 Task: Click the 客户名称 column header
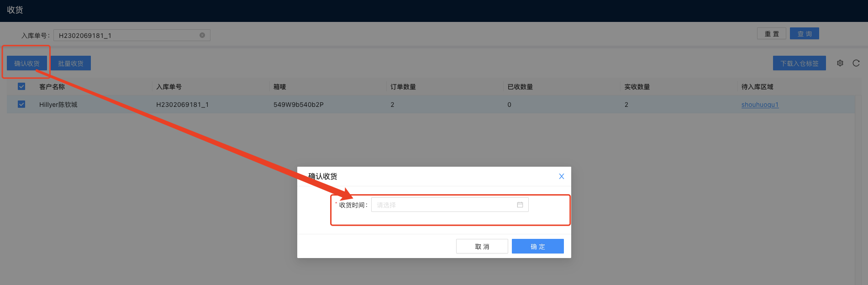(52, 87)
